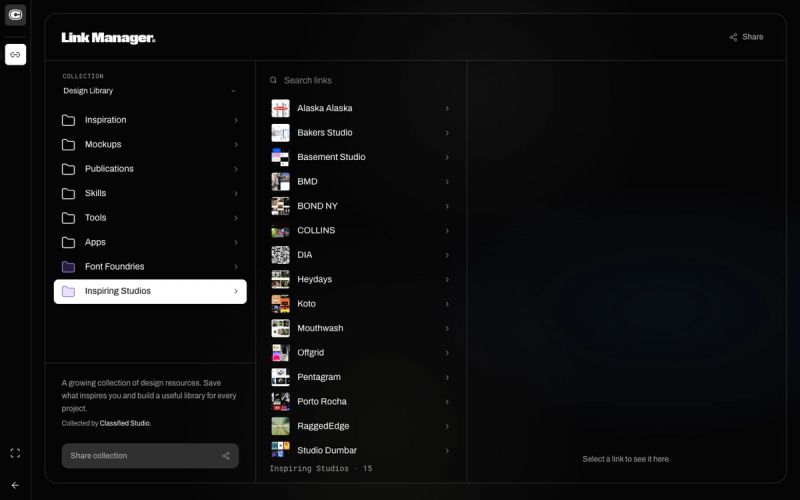This screenshot has width=800, height=500.
Task: Expand Tools folder chevron
Action: pyautogui.click(x=236, y=218)
